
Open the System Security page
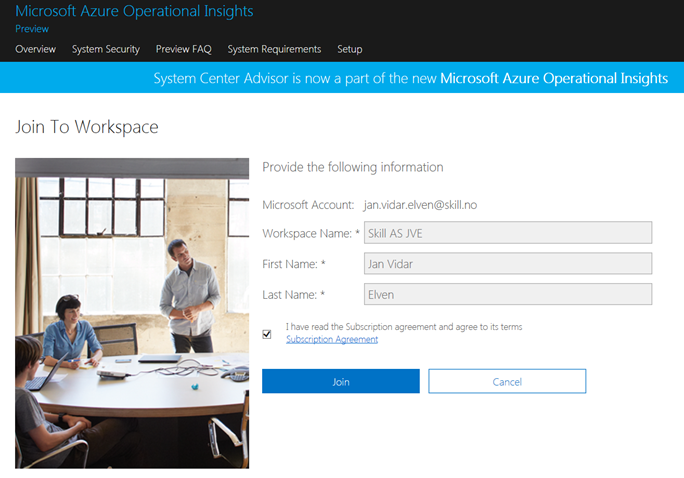pyautogui.click(x=106, y=49)
